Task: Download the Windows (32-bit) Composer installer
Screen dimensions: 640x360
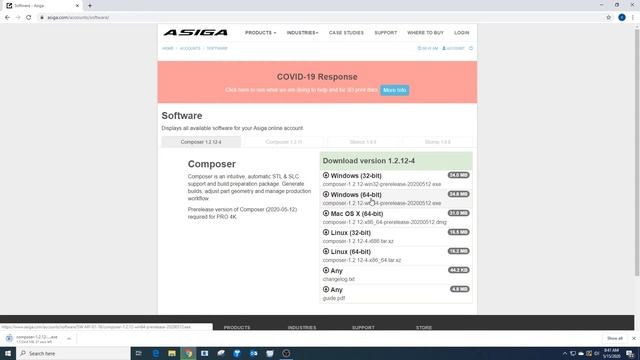Action: coord(396,179)
